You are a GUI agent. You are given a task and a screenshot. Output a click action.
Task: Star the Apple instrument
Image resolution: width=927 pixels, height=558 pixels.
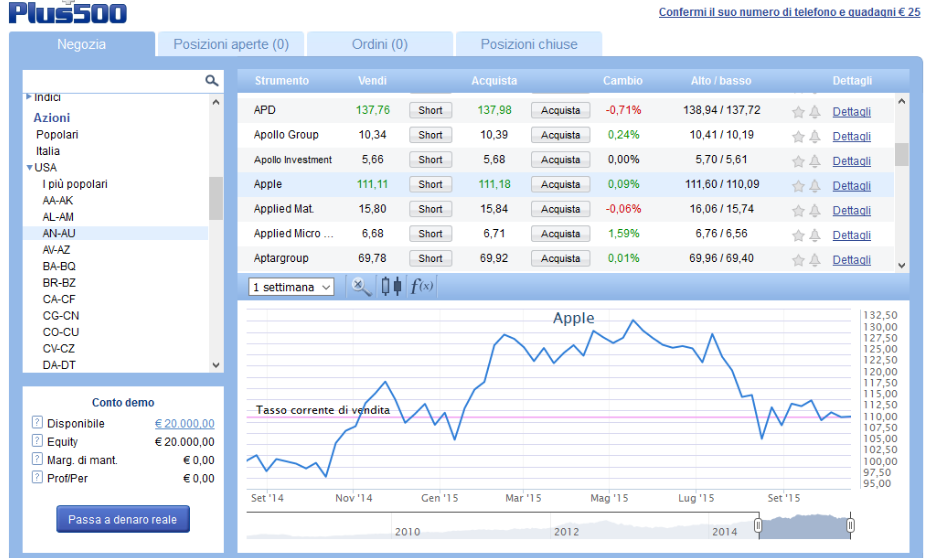pyautogui.click(x=798, y=186)
